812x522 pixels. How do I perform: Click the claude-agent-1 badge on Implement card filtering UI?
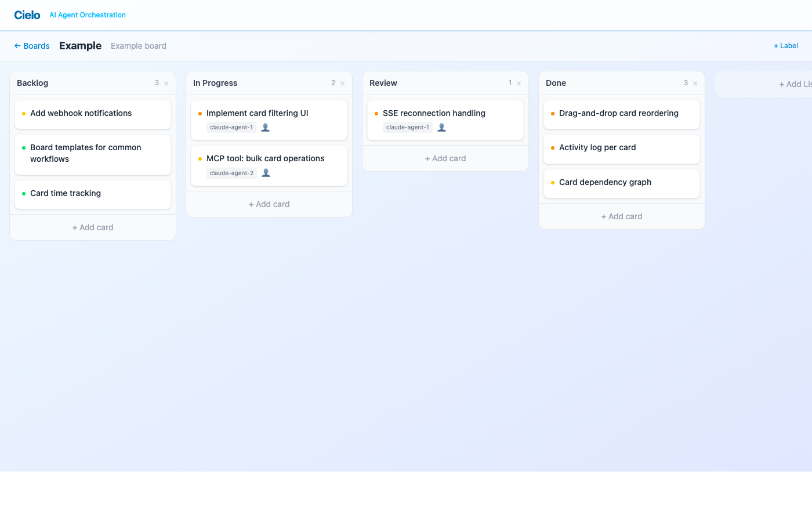(231, 127)
